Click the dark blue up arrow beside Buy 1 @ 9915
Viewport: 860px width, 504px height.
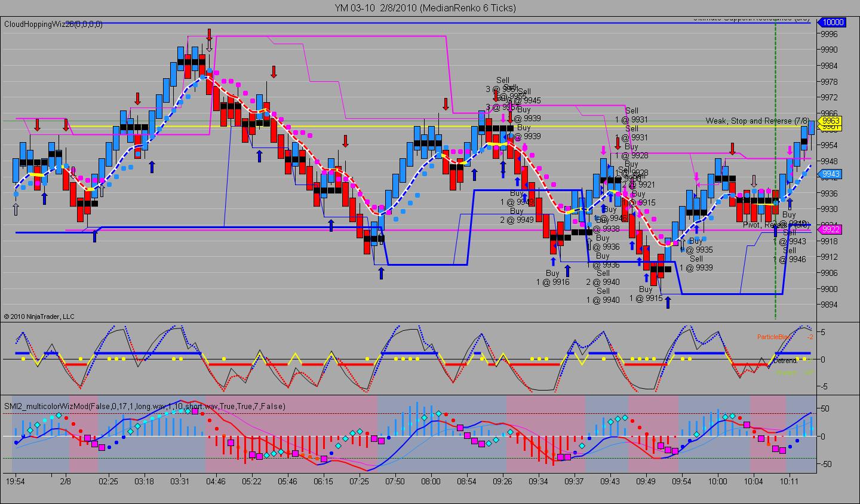pyautogui.click(x=668, y=302)
